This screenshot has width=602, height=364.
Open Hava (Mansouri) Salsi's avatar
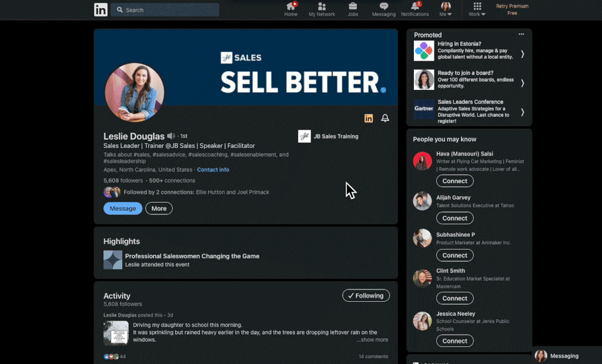[x=422, y=161]
